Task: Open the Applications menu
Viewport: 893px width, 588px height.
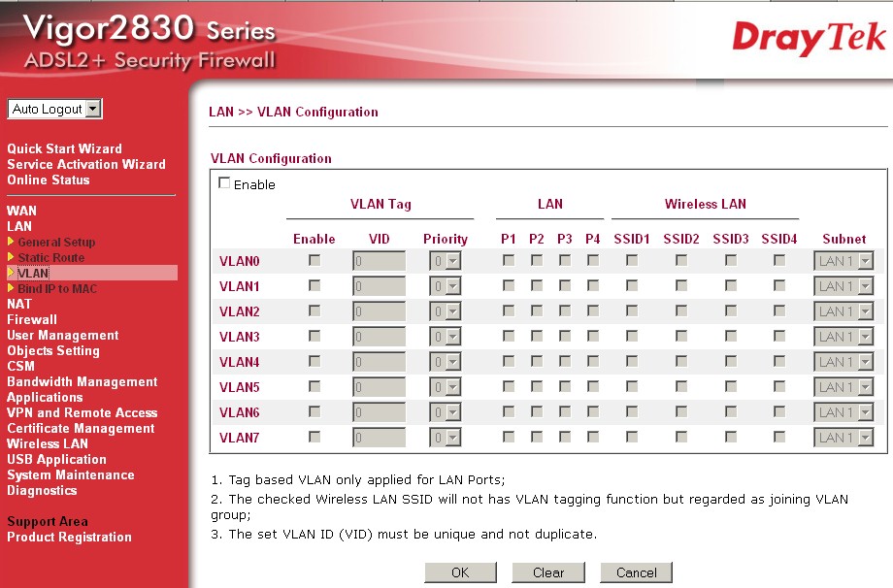Action: [45, 397]
